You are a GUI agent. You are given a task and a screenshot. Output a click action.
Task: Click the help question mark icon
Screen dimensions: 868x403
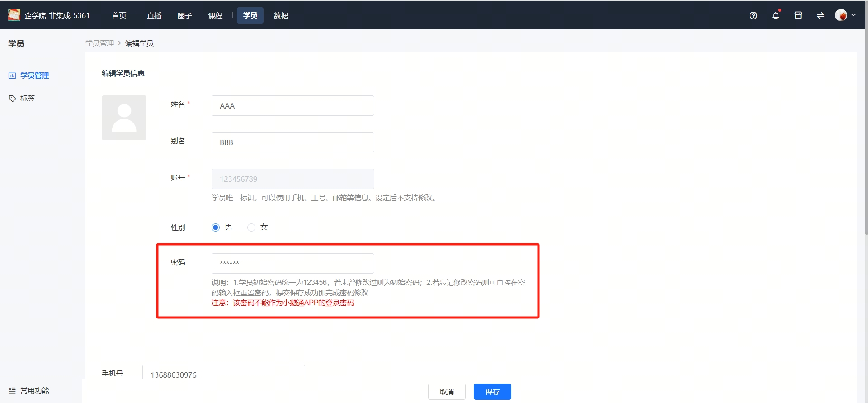[x=753, y=15]
